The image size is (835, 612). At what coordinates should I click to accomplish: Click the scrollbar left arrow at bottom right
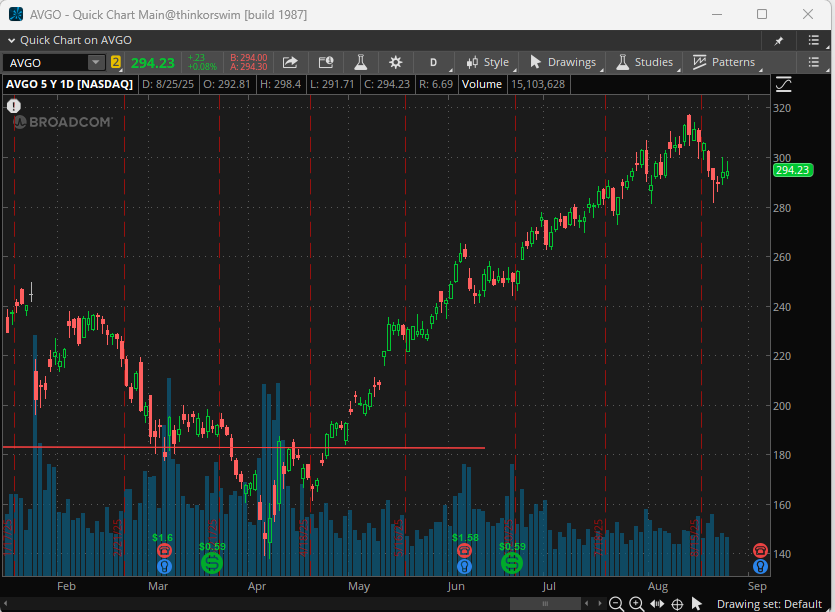coord(586,603)
